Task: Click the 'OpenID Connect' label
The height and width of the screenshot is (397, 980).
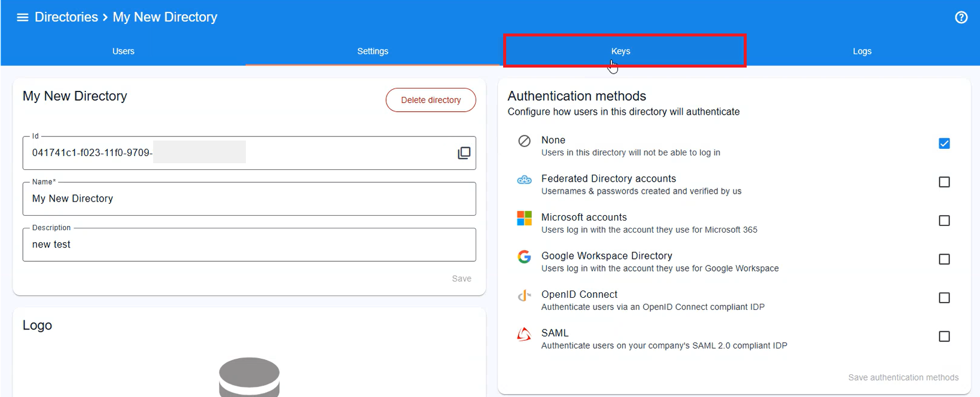Action: (x=579, y=294)
